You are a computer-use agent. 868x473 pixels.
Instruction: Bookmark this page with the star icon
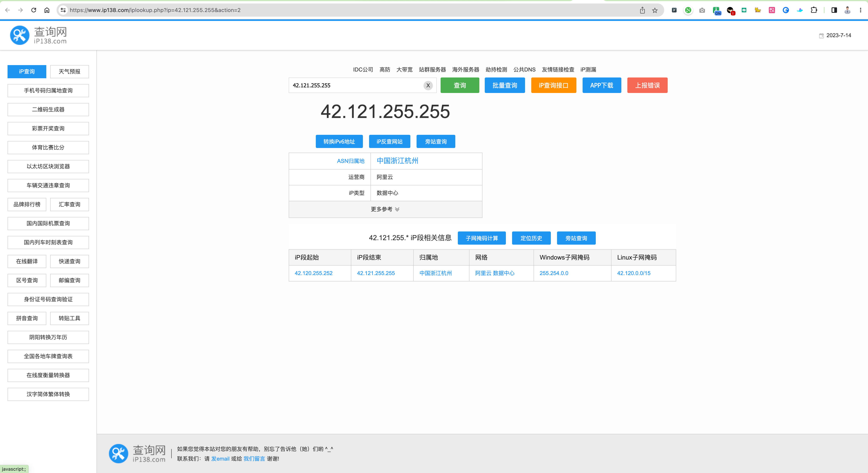[655, 10]
